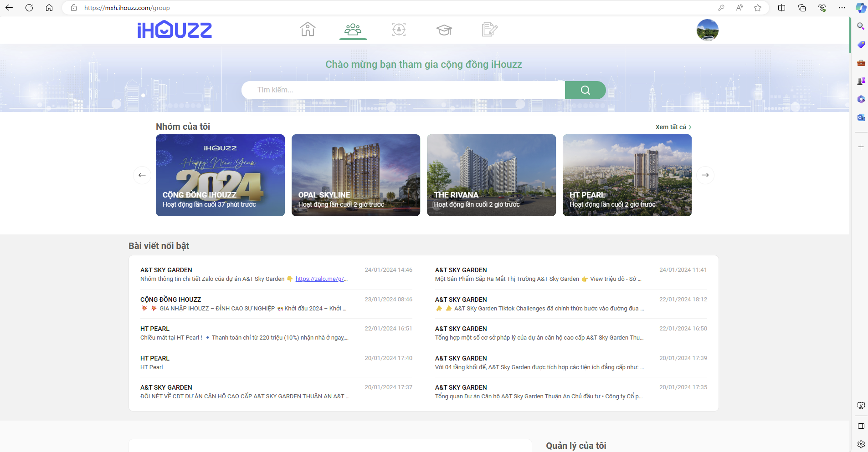The width and height of the screenshot is (868, 452).
Task: Expand Xem tất cả groups link
Action: [x=673, y=127]
